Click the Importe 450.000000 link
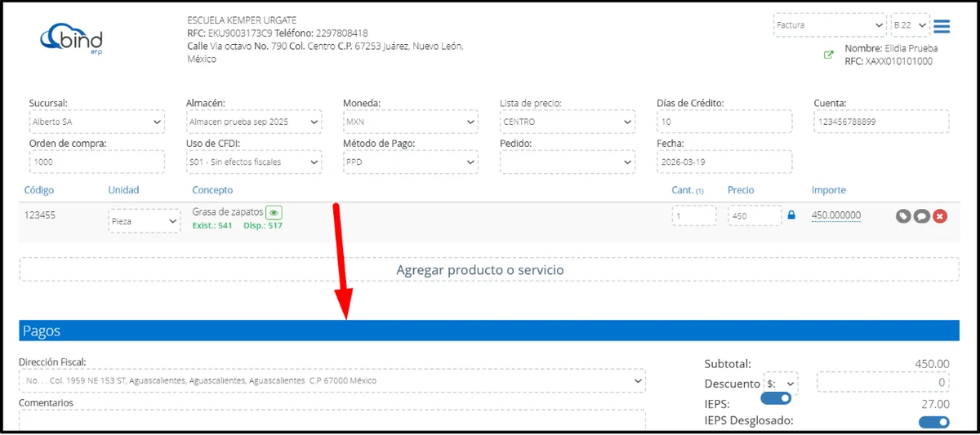 836,215
